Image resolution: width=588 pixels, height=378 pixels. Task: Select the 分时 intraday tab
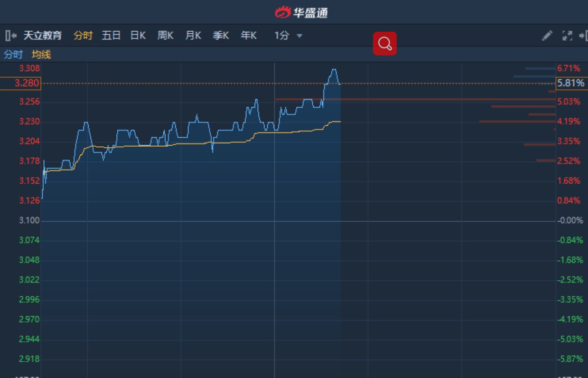point(83,35)
